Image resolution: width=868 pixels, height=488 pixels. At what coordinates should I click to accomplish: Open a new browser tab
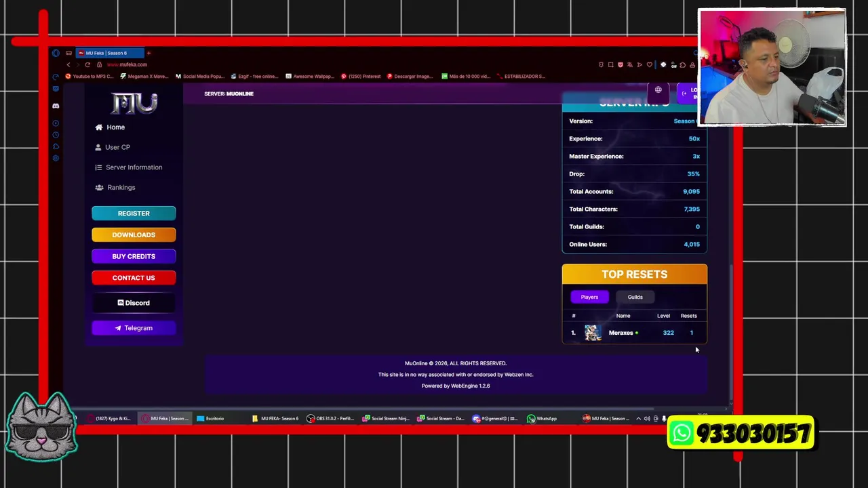(x=149, y=53)
